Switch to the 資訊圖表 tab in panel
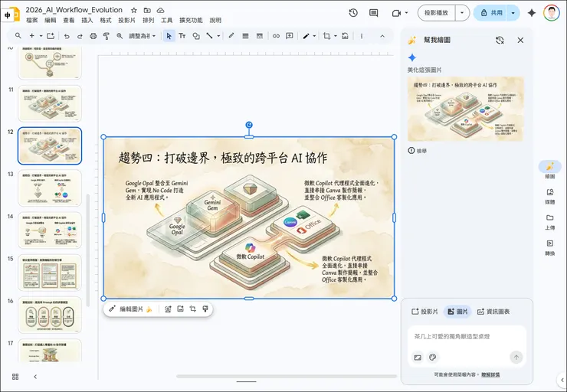567x392 pixels. 493,312
